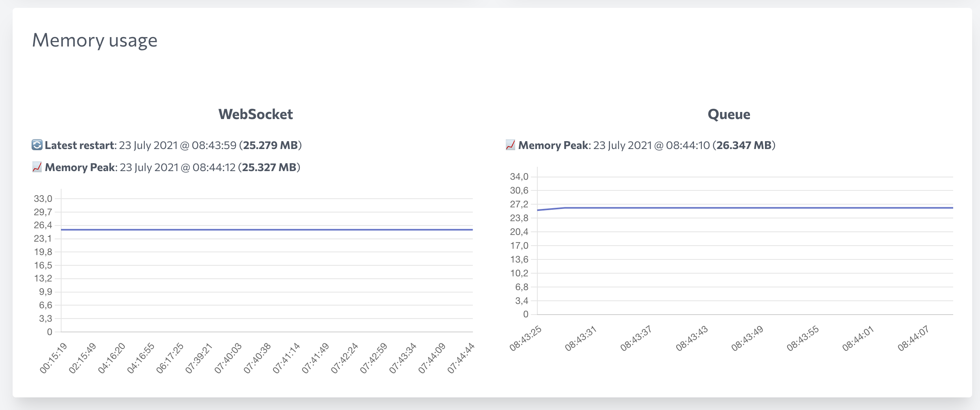Click the Latest restart refresh icon
The height and width of the screenshot is (410, 980).
coord(37,145)
